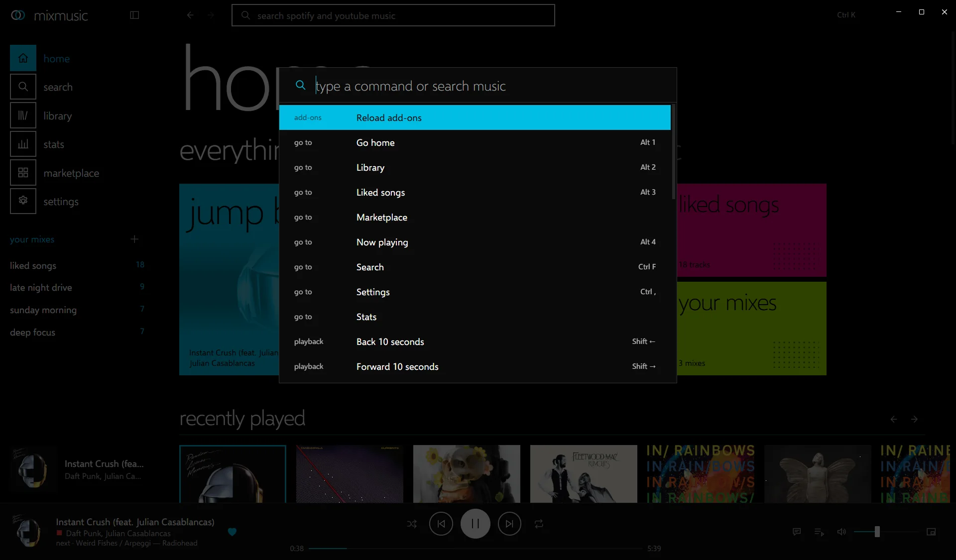Open the deep focus mix
Screen dimensions: 956x560
coord(77,332)
